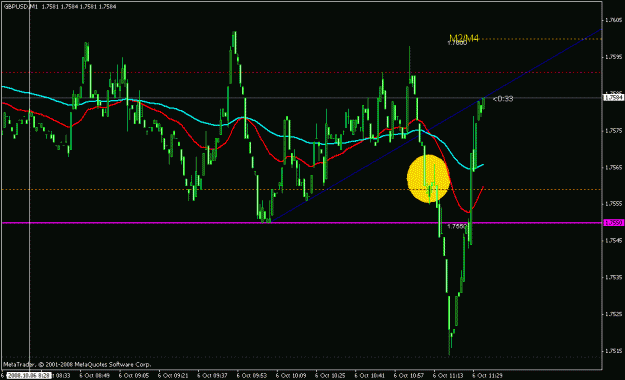Image resolution: width=625 pixels, height=380 pixels.
Task: Select the blue ascending trendline
Action: (x=436, y=125)
